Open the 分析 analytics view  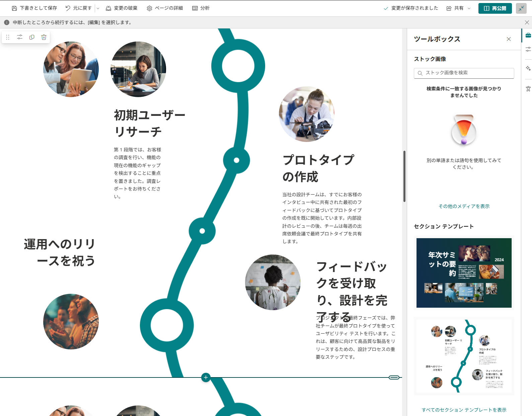coord(201,8)
